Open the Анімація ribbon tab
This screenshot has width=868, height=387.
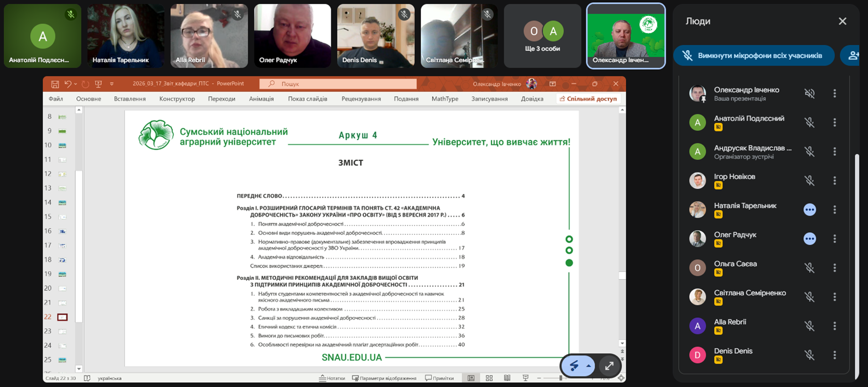tap(261, 99)
